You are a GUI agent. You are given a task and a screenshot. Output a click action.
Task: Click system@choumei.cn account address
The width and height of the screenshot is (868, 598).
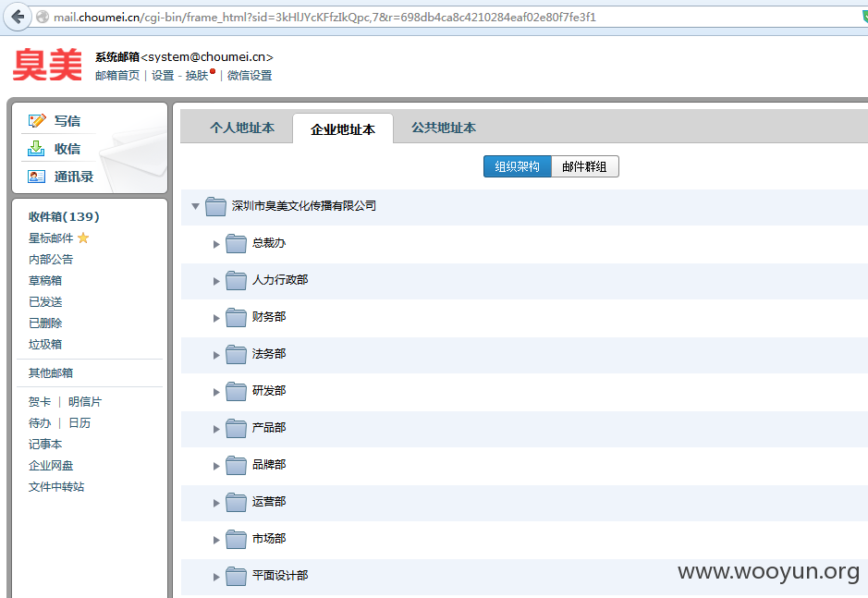(x=206, y=57)
